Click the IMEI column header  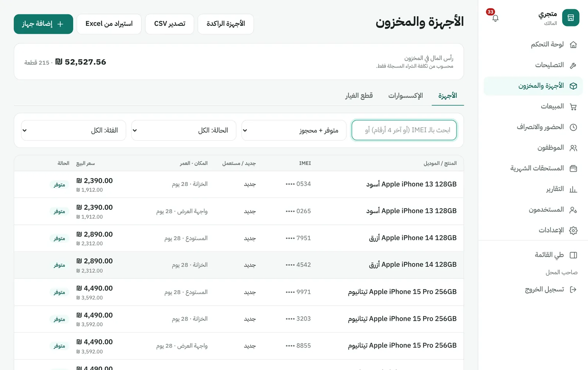click(x=305, y=163)
